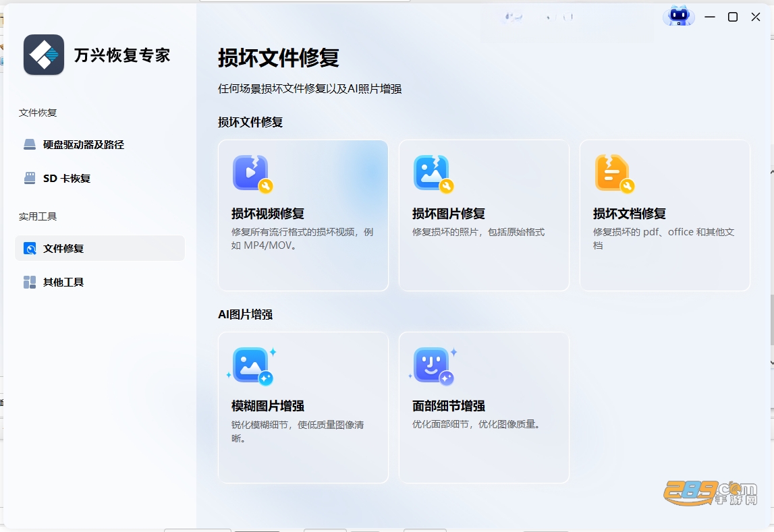Click the hard drive icon for 硬盘驱动器及路径

pyautogui.click(x=30, y=144)
